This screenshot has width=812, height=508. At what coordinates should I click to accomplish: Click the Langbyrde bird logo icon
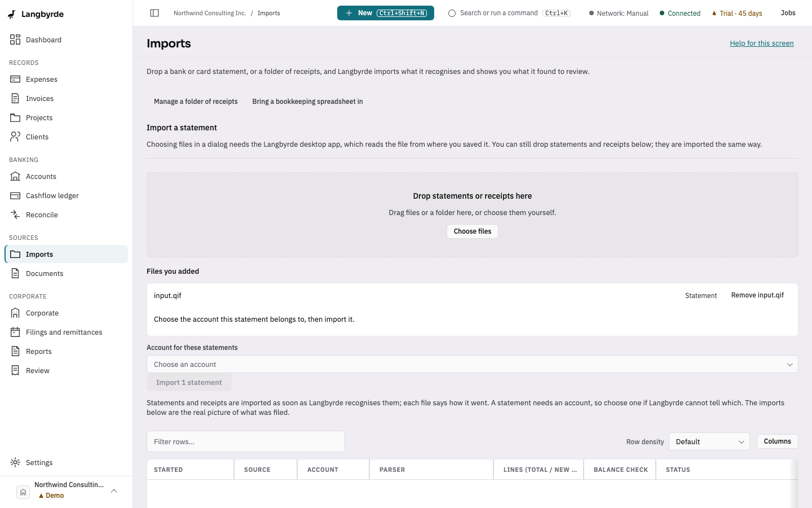(x=12, y=14)
